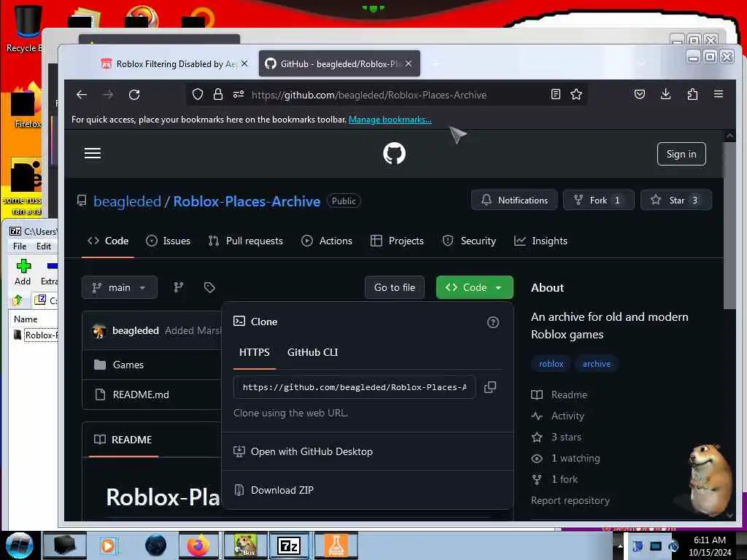
Task: Click beagleded avatar in commit row
Action: click(99, 330)
